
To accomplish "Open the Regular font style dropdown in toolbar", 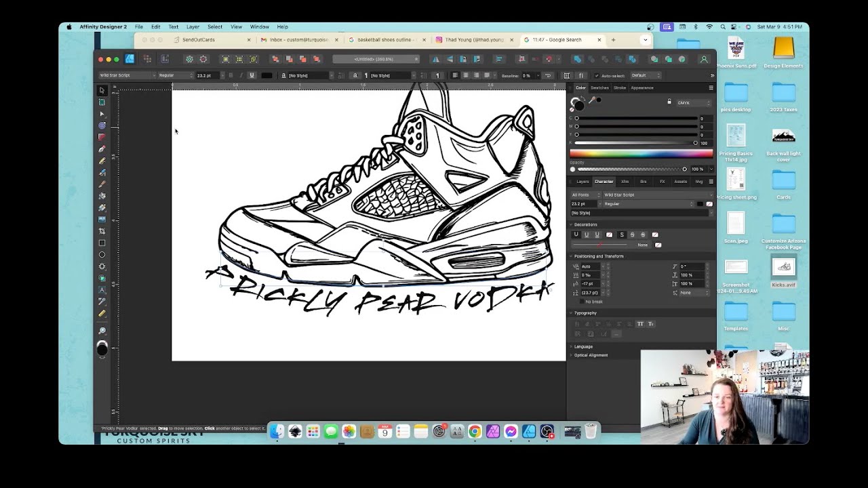I will click(176, 75).
